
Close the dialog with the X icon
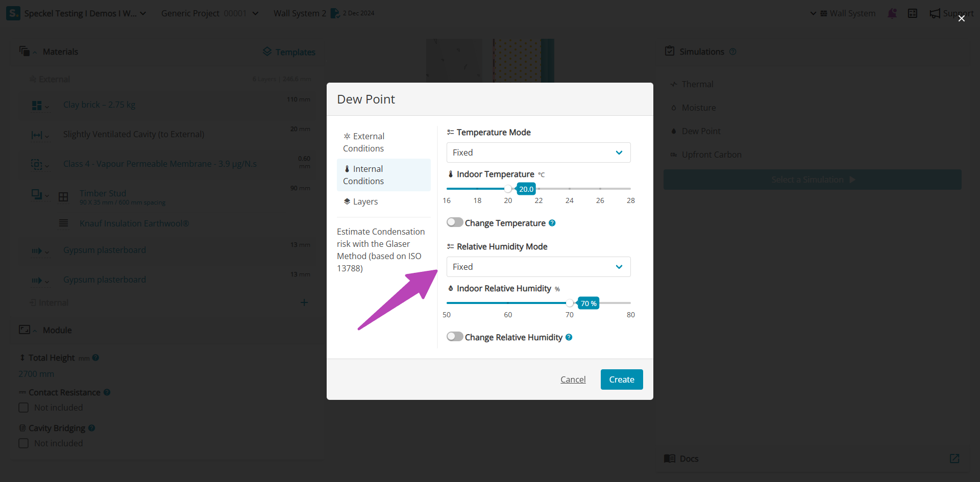[962, 18]
